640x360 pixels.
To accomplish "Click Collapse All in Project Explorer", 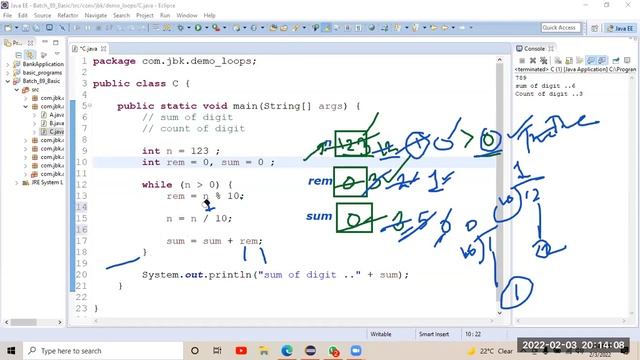I will click(x=18, y=54).
